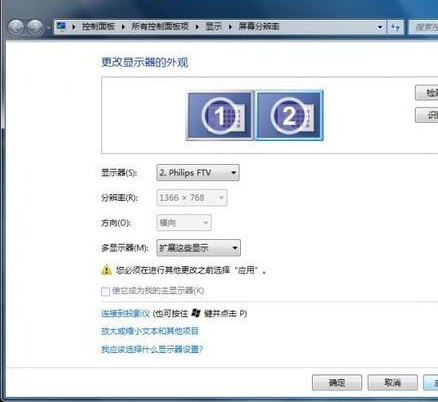The width and height of the screenshot is (438, 402).
Task: Open the recent pages arrow beside Forward
Action: pyautogui.click(x=48, y=28)
